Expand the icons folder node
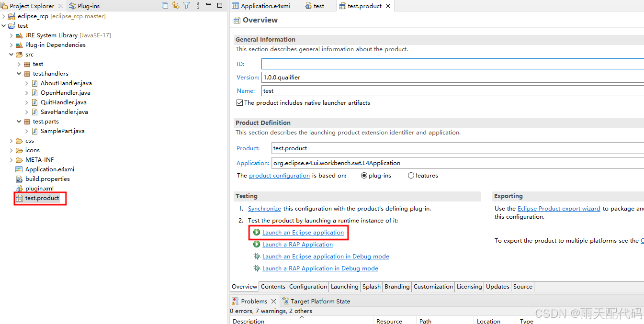Screen dimensions: 644x324 click(x=11, y=150)
